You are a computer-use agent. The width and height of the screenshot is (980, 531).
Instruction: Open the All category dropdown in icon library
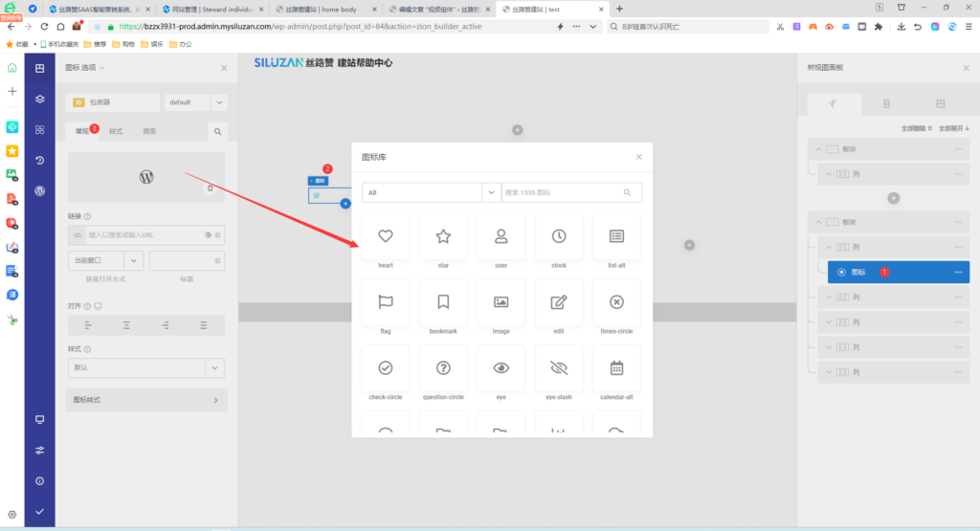[x=491, y=192]
